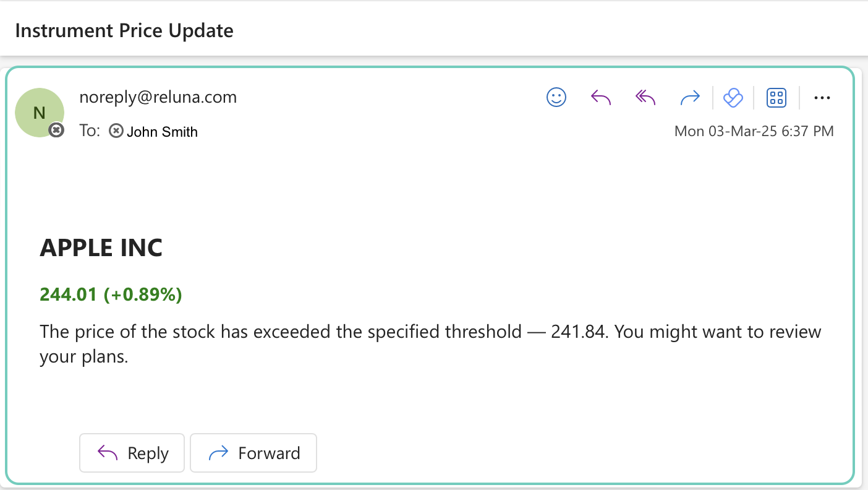Click the APPLE INC heading
The width and height of the screenshot is (868, 490).
coord(101,248)
